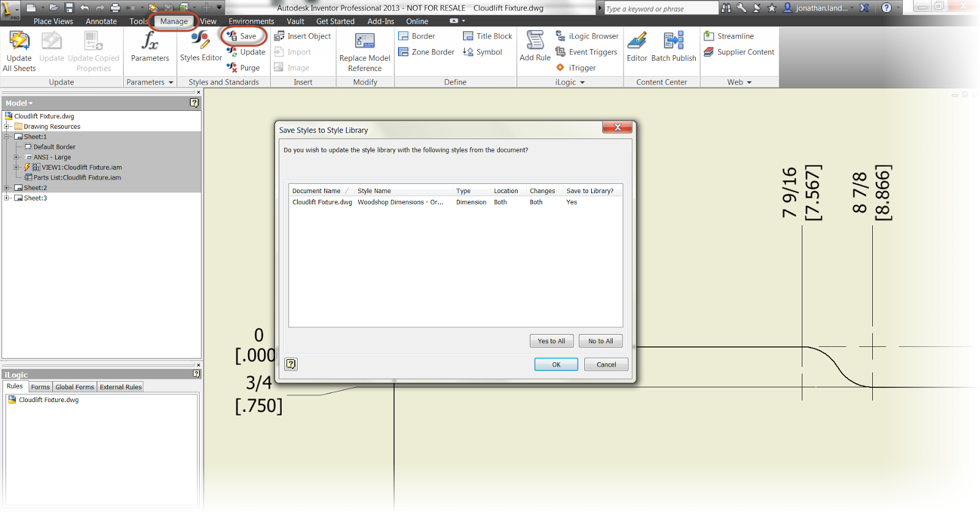Open Supplier Content
Screen dimensions: 980x513
coord(739,52)
